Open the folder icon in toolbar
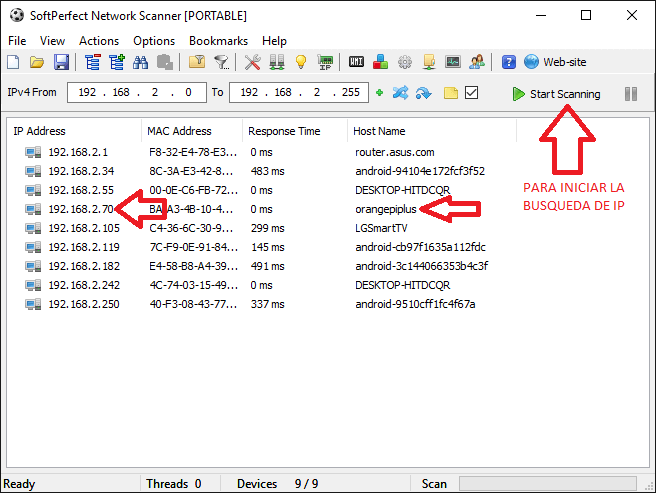Image resolution: width=656 pixels, height=493 pixels. coord(37,63)
